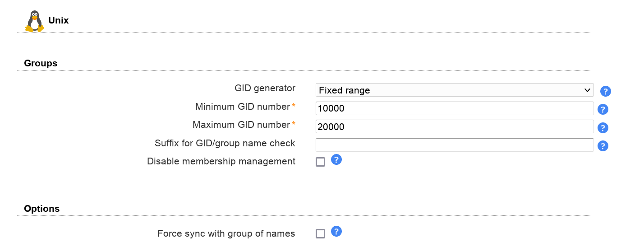Viewport: 644px width, 252px height.
Task: Open help for GID generator
Action: 605,92
